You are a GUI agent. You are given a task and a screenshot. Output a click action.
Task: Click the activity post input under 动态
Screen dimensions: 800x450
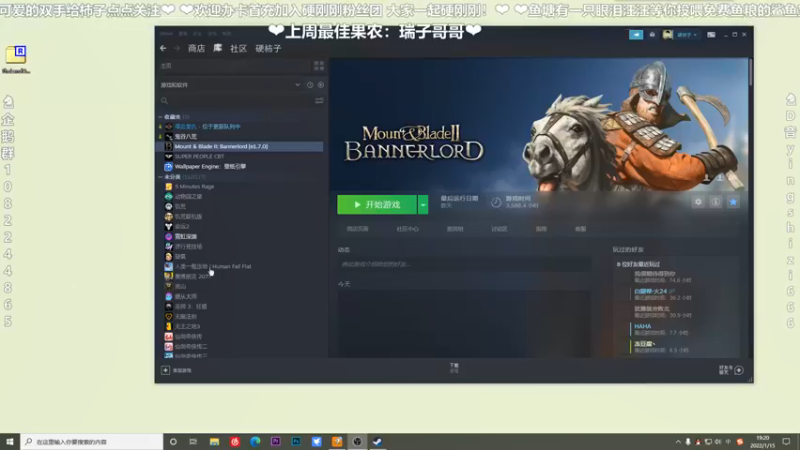464,264
